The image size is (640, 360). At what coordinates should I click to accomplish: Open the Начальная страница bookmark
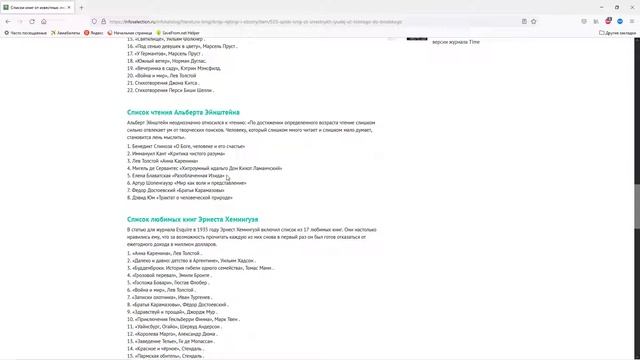pos(130,33)
